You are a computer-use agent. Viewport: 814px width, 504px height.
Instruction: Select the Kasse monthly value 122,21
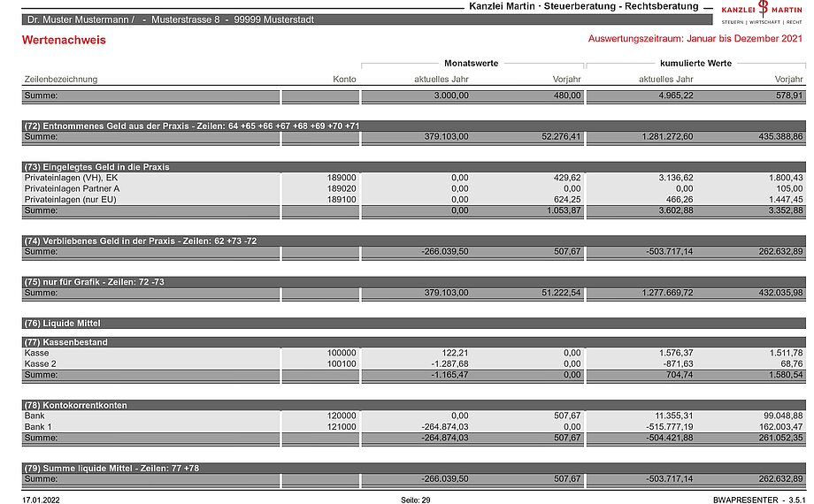click(455, 353)
